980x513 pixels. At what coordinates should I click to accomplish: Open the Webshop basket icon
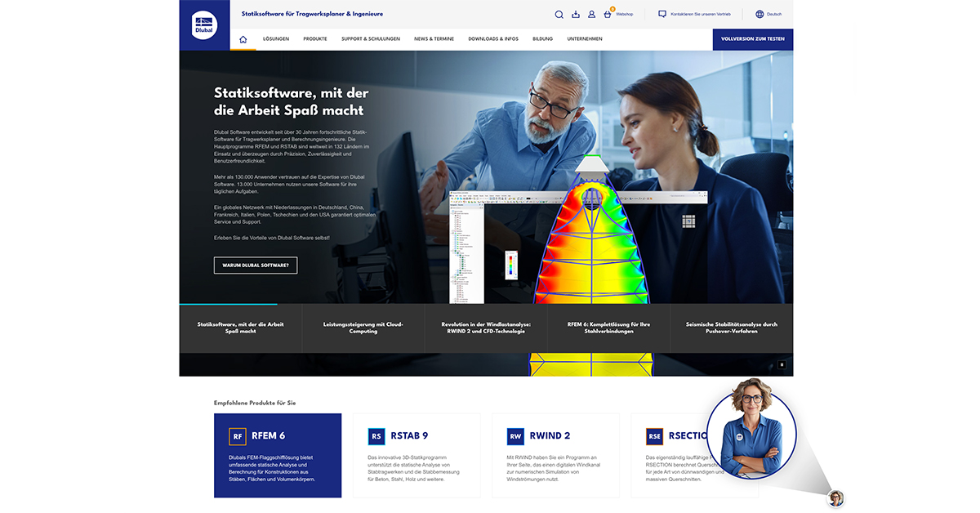(608, 14)
